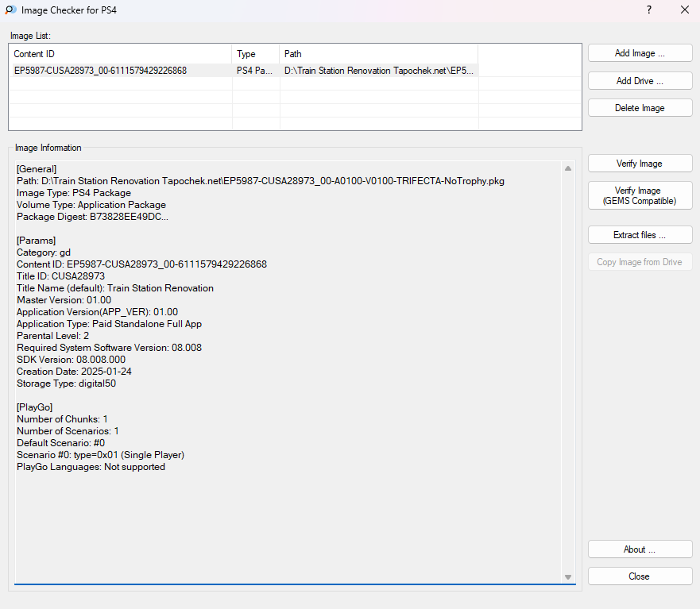Click the '[Params]' heading text
700x609 pixels.
37,241
